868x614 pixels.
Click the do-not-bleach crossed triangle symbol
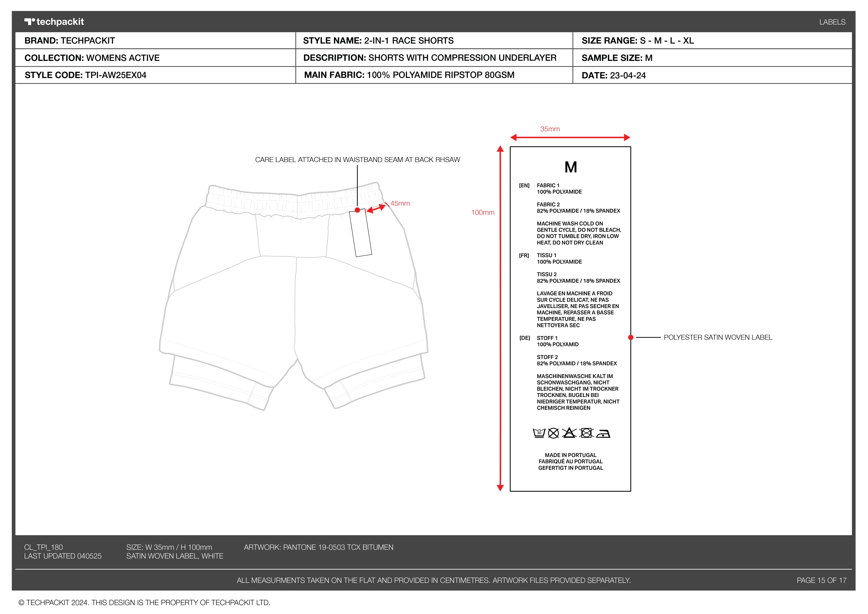click(x=569, y=432)
